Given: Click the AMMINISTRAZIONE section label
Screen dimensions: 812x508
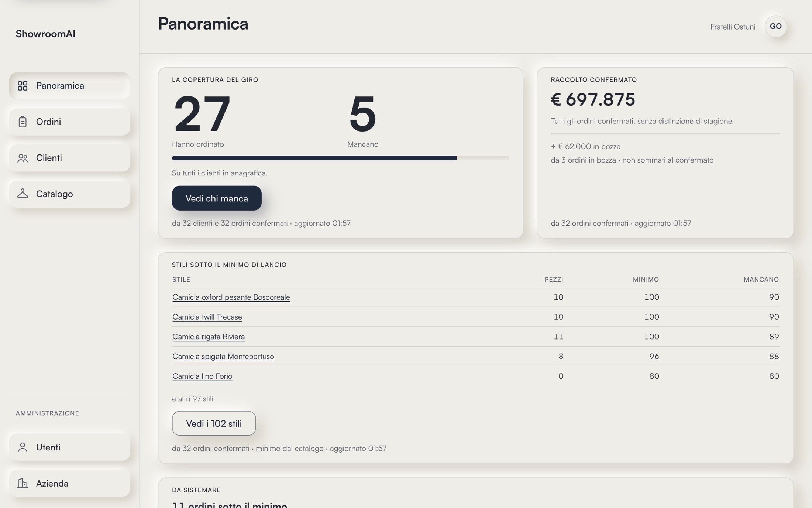Looking at the screenshot, I should 47,413.
